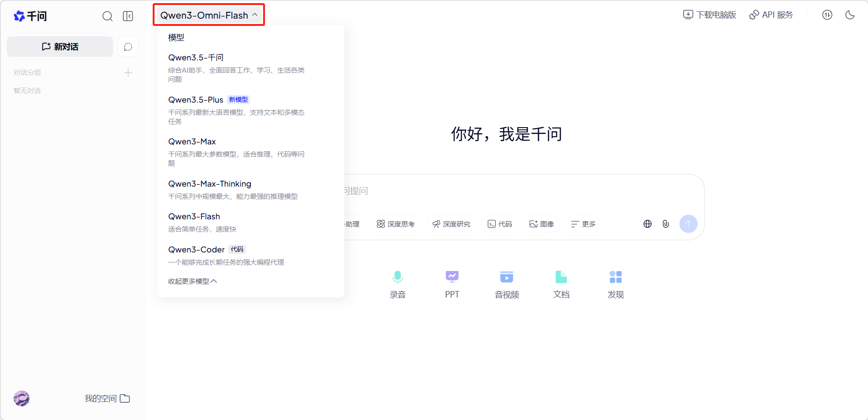This screenshot has height=420, width=868.
Task: Choose Qwen3-Coder from model list
Action: click(x=196, y=250)
